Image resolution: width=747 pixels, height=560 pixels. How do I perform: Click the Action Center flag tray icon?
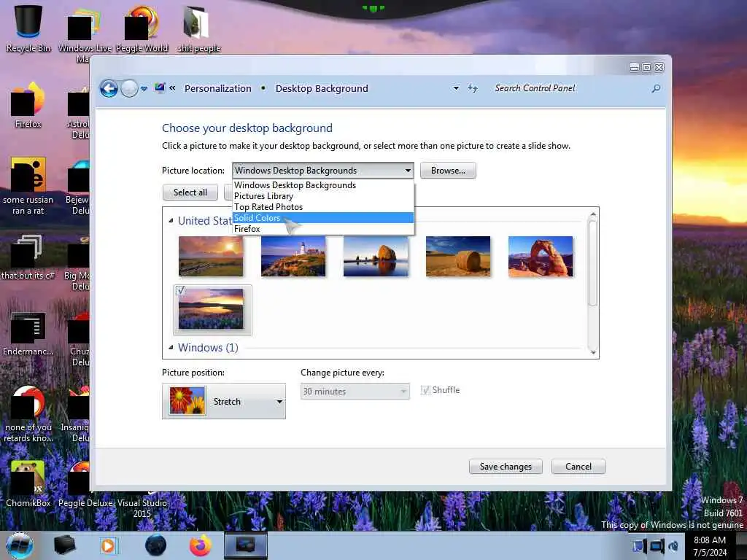pos(639,545)
